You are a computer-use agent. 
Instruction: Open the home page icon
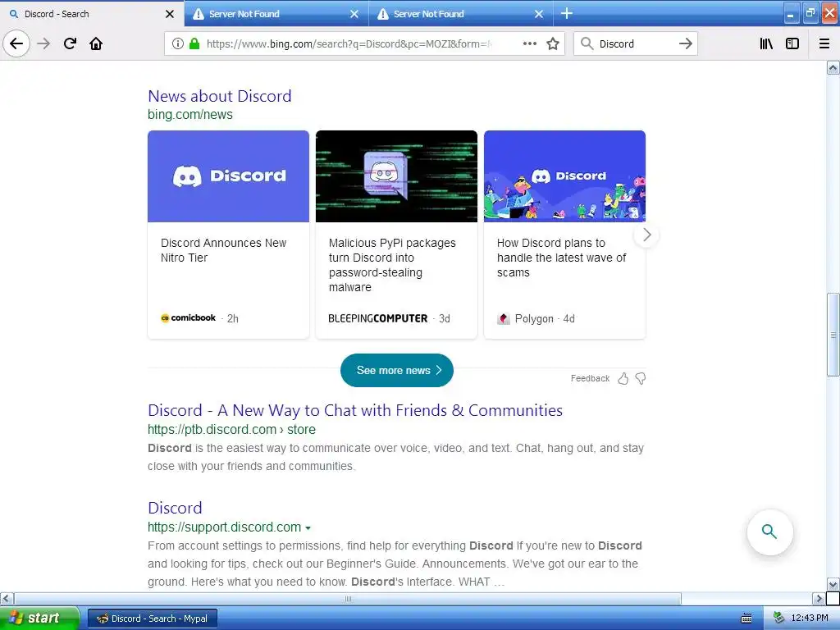pos(96,43)
